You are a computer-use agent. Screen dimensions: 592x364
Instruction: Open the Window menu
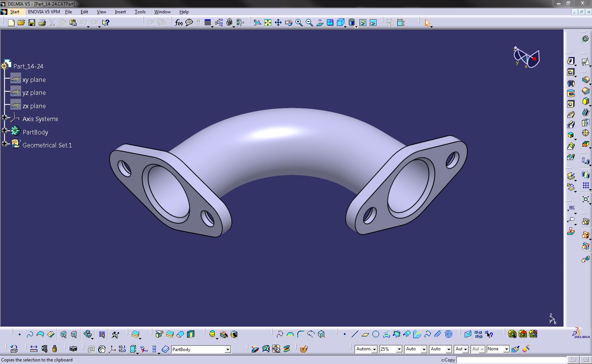click(x=163, y=12)
